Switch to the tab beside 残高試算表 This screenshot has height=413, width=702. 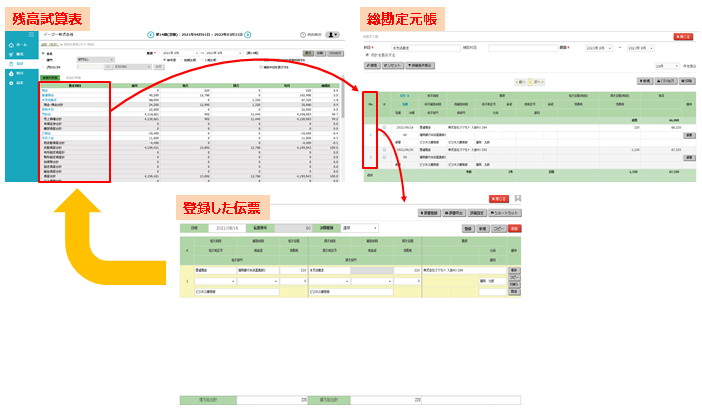click(74, 77)
